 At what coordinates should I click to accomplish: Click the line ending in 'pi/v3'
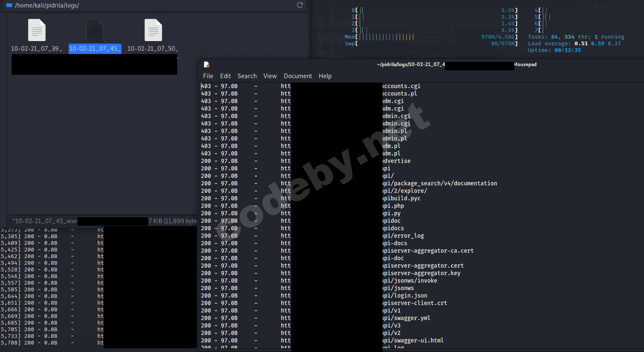click(x=300, y=325)
